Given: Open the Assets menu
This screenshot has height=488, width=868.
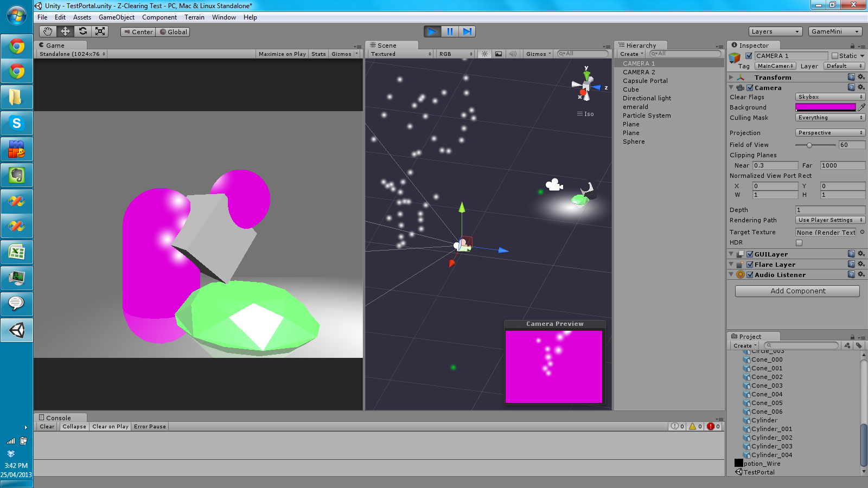Looking at the screenshot, I should tap(82, 17).
